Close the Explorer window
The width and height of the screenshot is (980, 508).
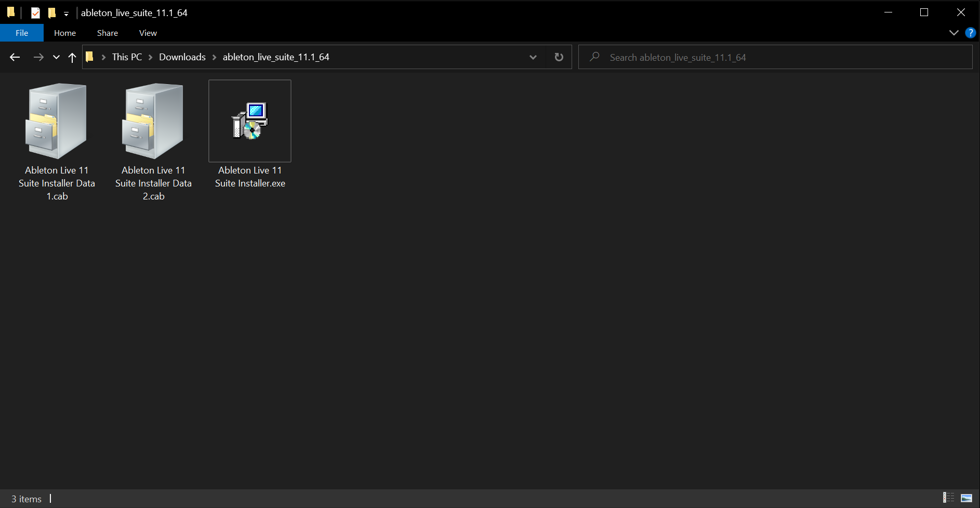(x=961, y=12)
